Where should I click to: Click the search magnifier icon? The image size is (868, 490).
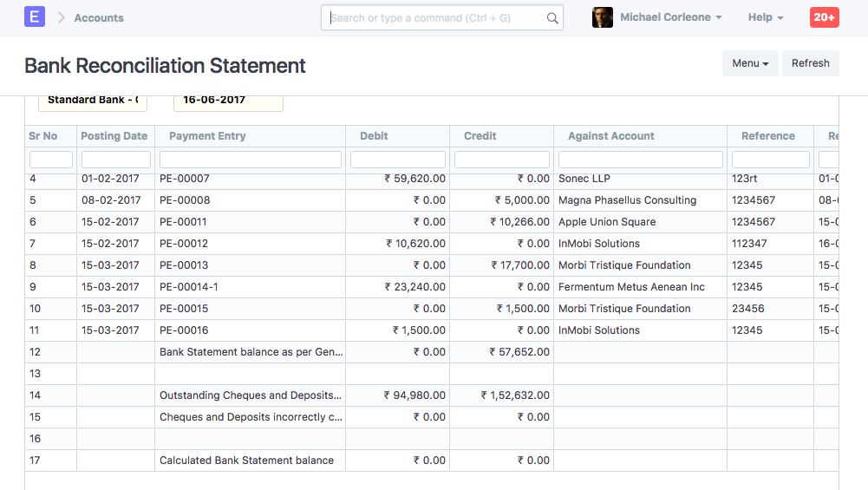(552, 18)
